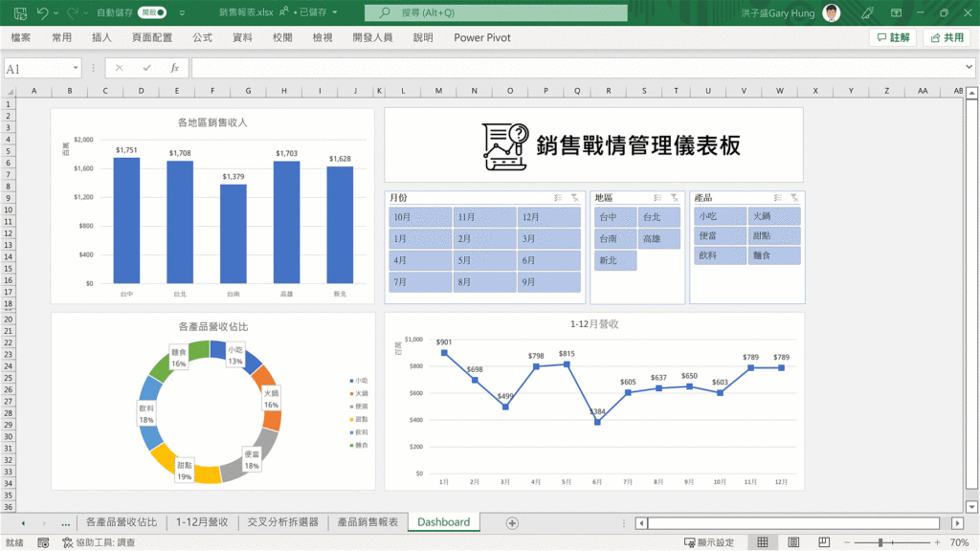Viewport: 980px width, 551px height.
Task: Select column M header
Action: (438, 91)
